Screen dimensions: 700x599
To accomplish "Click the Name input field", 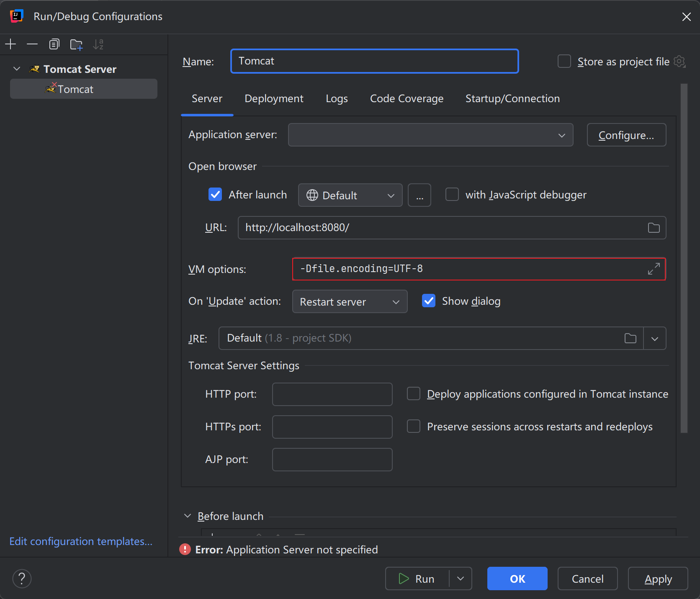I will 374,61.
